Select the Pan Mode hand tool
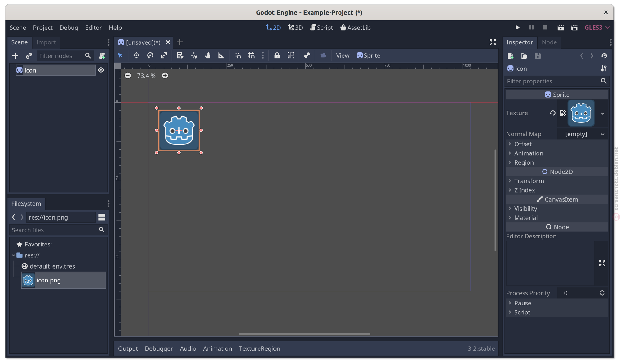 (x=207, y=55)
